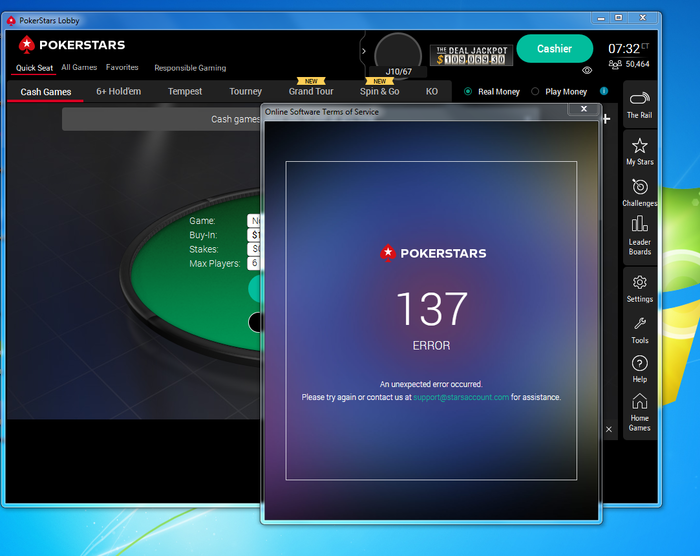700x556 pixels.
Task: Click the players online count icon
Action: click(x=615, y=64)
